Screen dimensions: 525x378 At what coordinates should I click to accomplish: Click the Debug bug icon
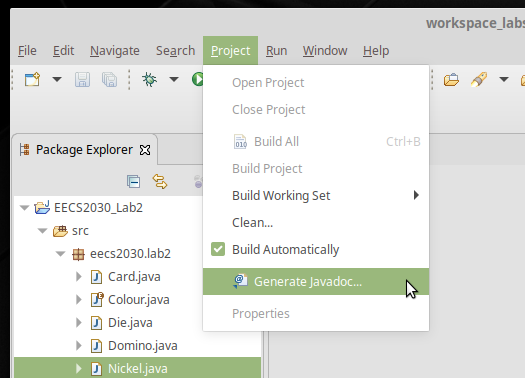click(x=149, y=80)
